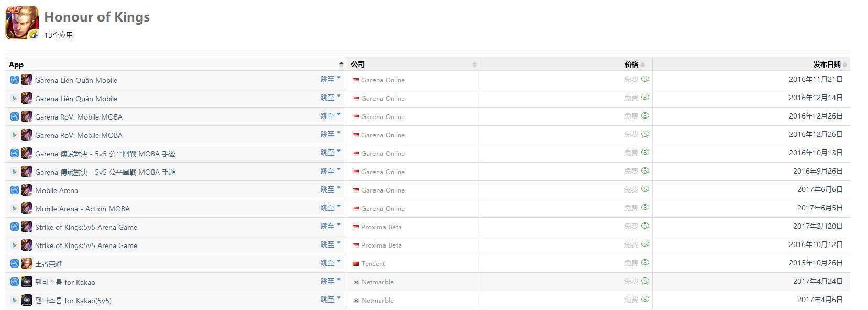Open the Mobile Arena - Action MOBA link
Screen dimensions: 868x310
(82, 209)
